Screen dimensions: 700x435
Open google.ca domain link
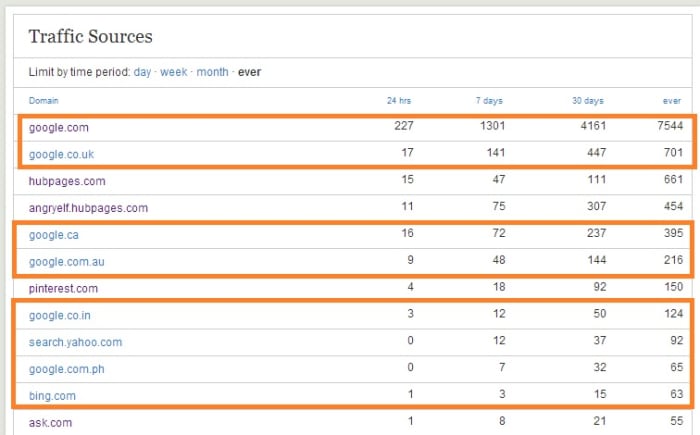click(54, 235)
